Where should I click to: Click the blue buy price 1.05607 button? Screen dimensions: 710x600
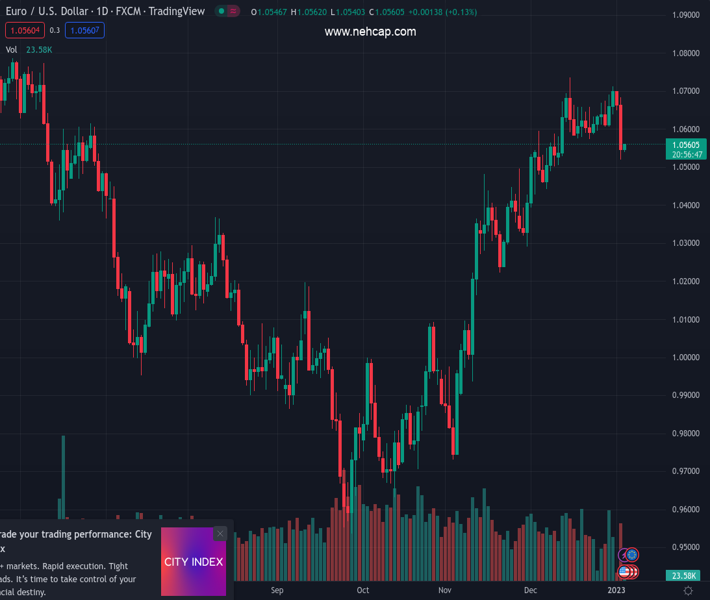(85, 30)
